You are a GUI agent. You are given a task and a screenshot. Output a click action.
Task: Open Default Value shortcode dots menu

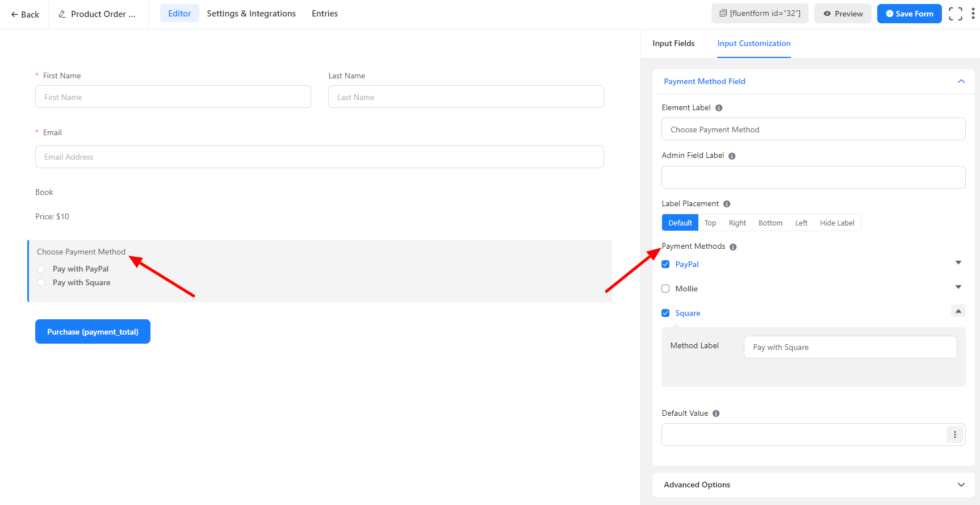tap(954, 435)
